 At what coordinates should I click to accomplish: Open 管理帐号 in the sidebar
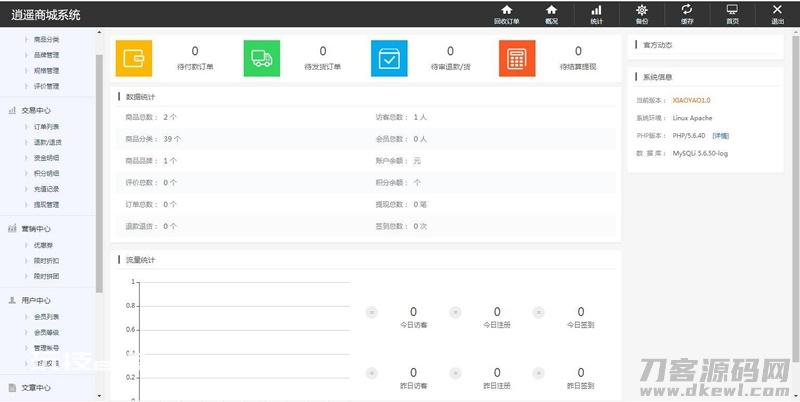(x=46, y=348)
